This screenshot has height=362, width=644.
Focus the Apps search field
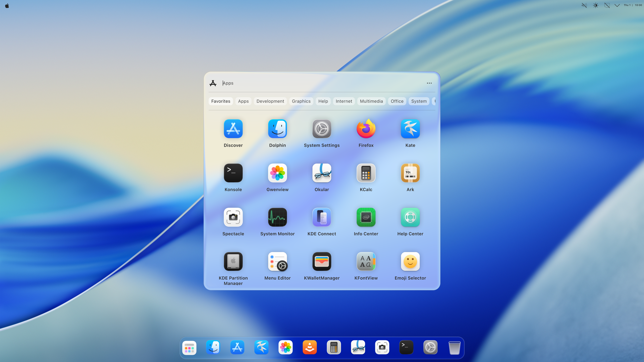pyautogui.click(x=321, y=83)
